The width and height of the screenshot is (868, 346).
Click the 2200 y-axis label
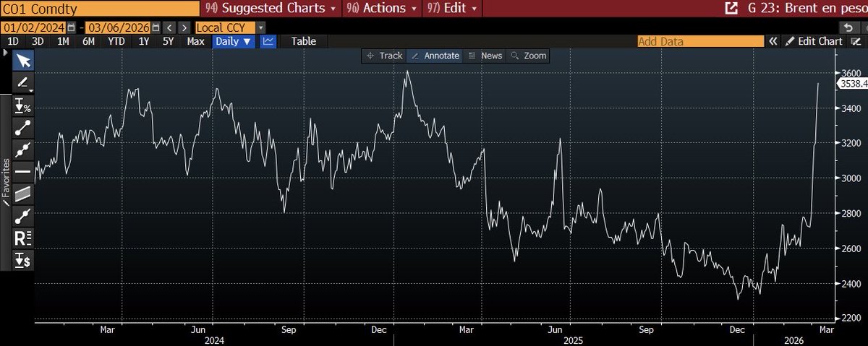tap(851, 319)
